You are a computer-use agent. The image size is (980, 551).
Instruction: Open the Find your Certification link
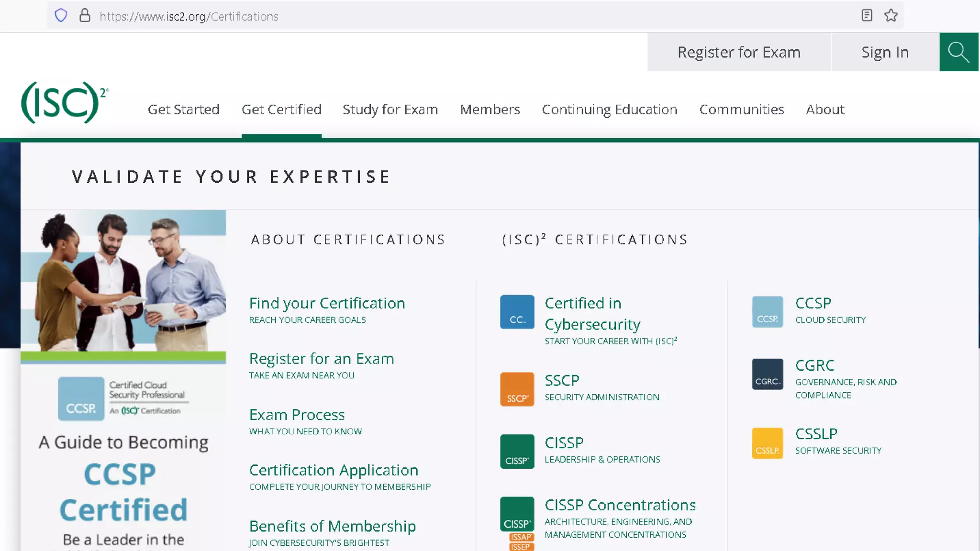[x=327, y=303]
